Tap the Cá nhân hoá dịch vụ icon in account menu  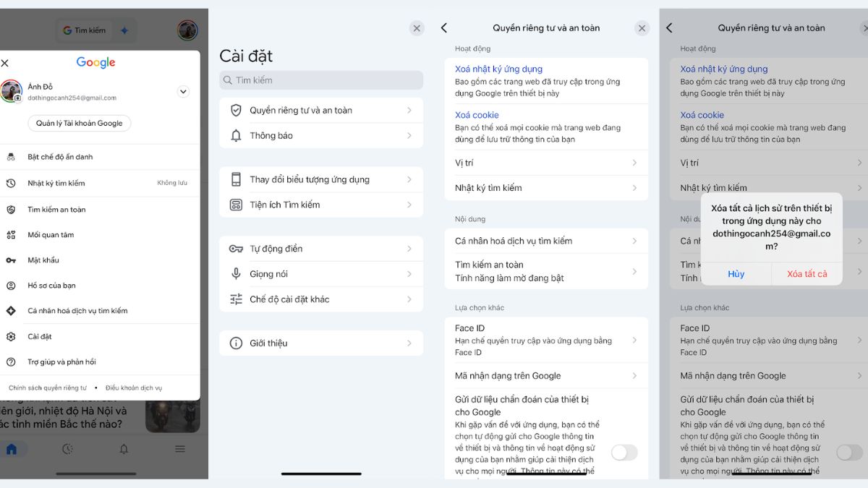point(11,311)
